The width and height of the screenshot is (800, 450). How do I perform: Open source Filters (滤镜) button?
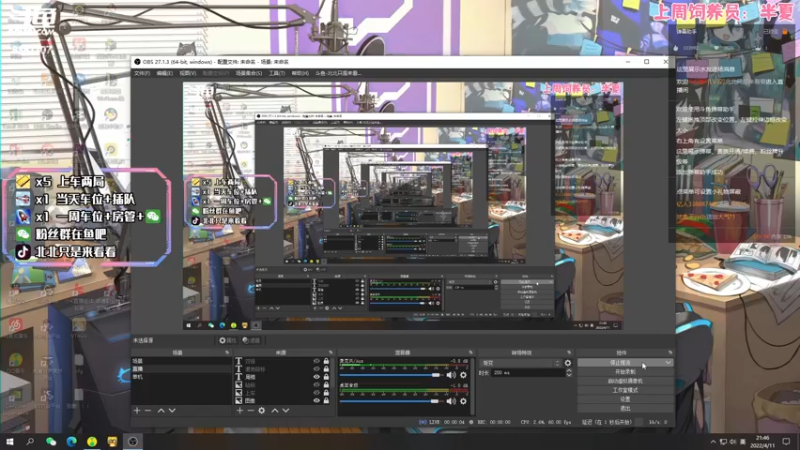click(x=252, y=340)
